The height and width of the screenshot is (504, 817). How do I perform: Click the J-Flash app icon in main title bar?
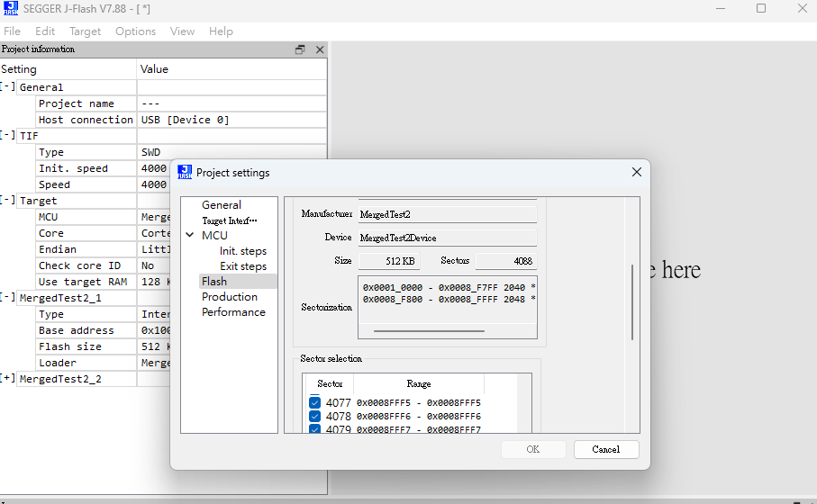click(11, 8)
